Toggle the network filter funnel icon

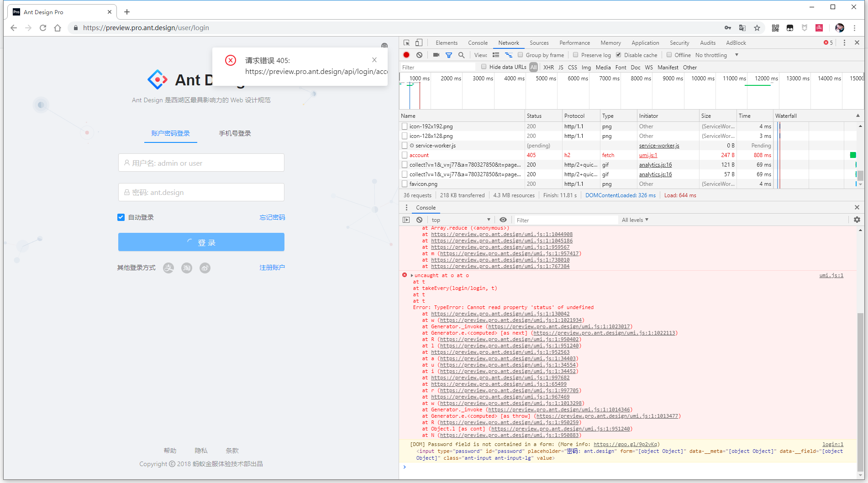(x=449, y=55)
